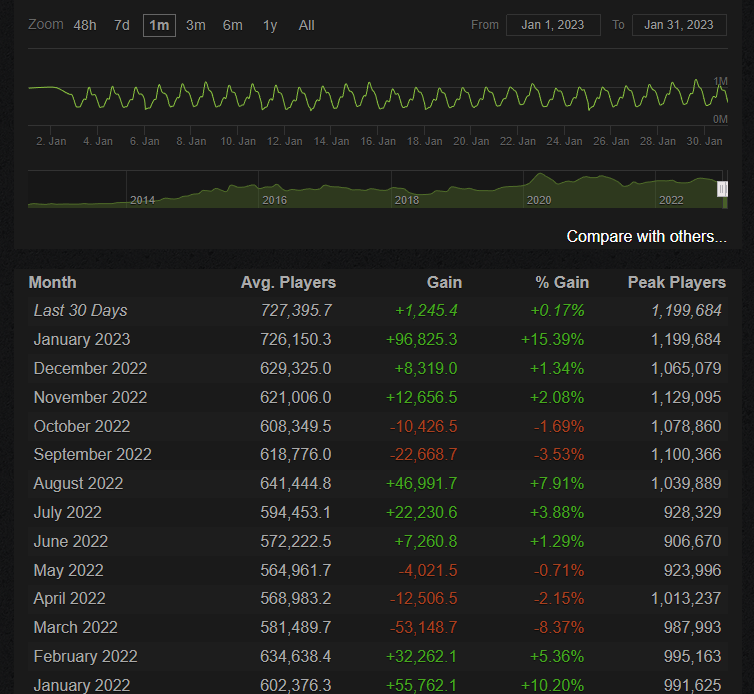Viewport: 754px width, 694px height.
Task: Switch zoom to 3m
Action: [196, 25]
